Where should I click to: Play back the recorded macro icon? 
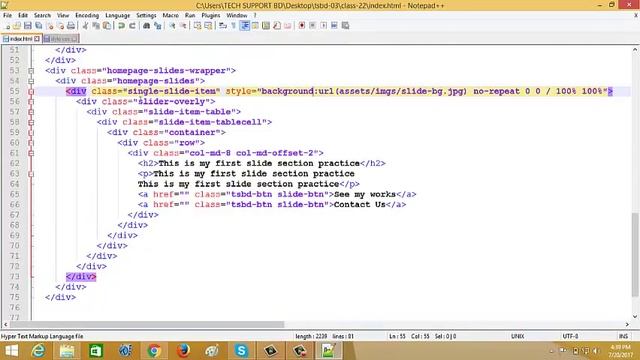(x=323, y=26)
